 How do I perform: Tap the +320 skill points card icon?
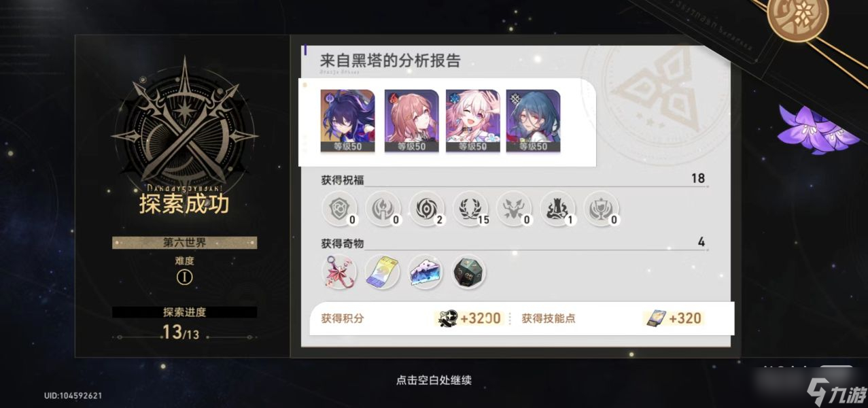pyautogui.click(x=655, y=318)
